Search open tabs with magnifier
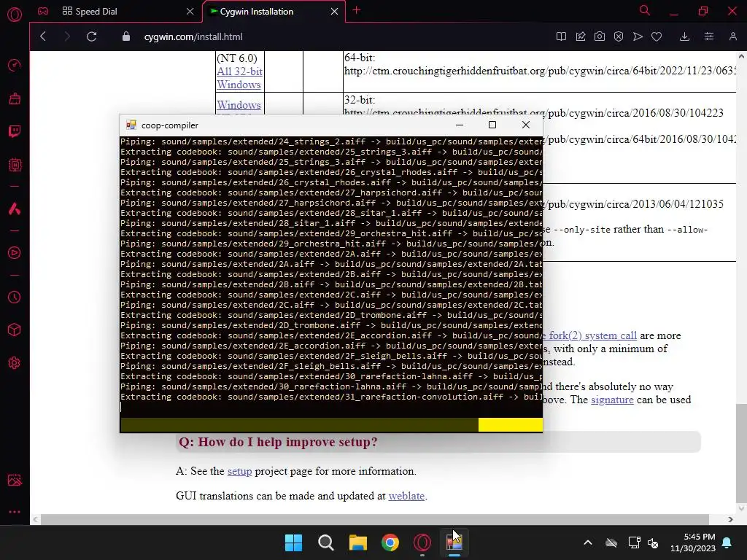 coord(645,10)
